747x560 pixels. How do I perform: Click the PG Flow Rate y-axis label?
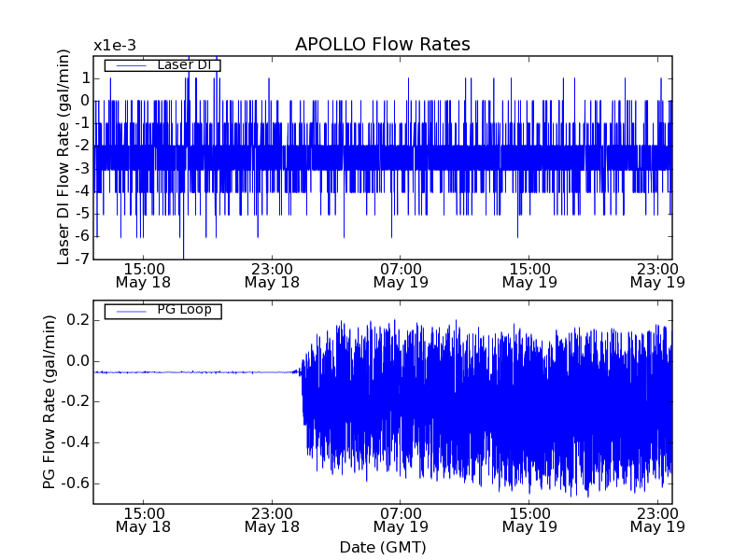coord(49,402)
